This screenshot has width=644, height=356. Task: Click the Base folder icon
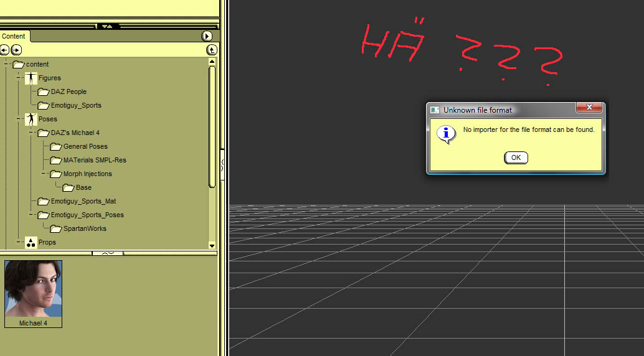pyautogui.click(x=68, y=188)
